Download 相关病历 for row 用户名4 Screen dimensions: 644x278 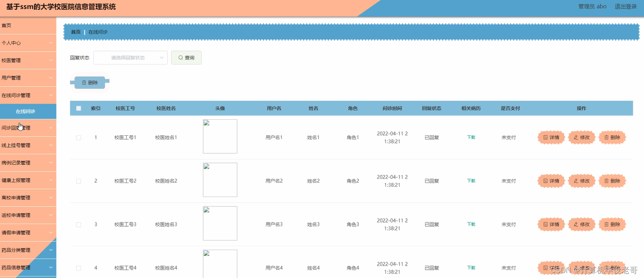pos(471,268)
